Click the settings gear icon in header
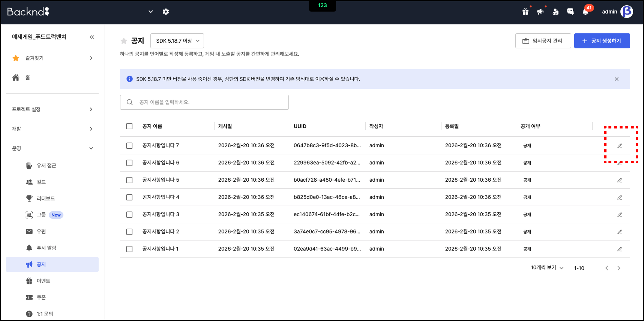Image resolution: width=644 pixels, height=321 pixels. (x=166, y=12)
